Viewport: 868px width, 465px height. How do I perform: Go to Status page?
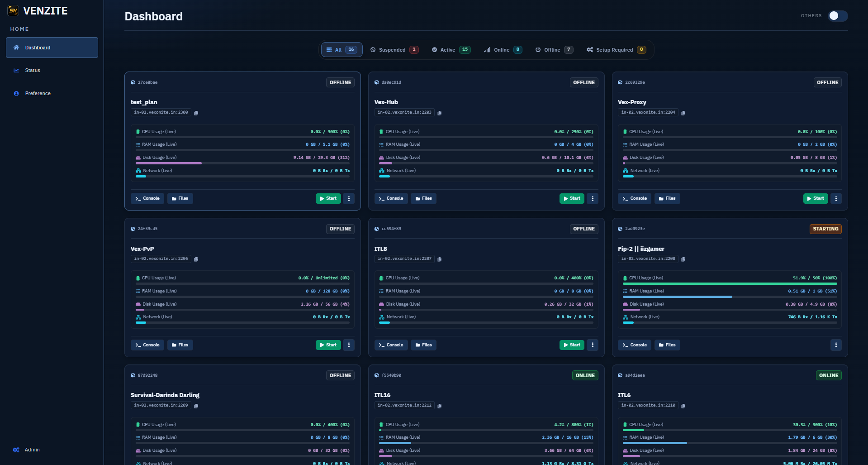pyautogui.click(x=52, y=70)
